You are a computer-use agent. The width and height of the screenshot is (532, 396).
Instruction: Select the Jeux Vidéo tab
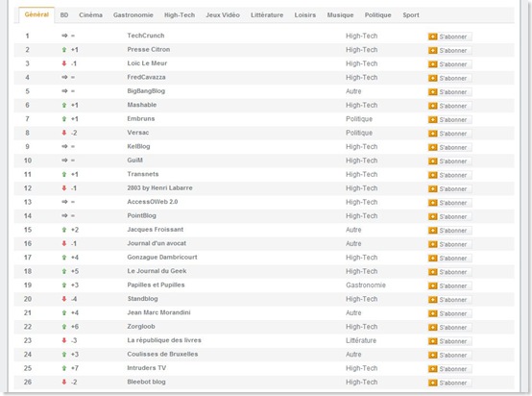pos(223,15)
